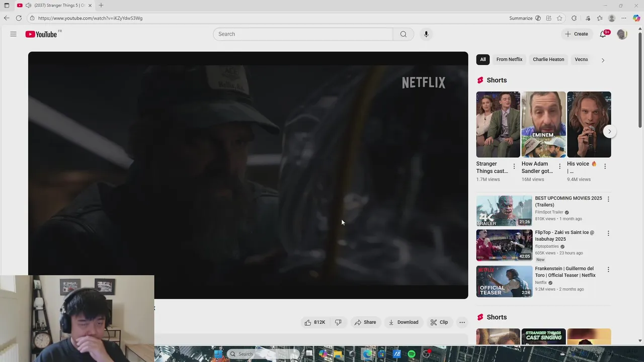Open options for FlipTop Zaki video
Screen dimensions: 644x362
(x=608, y=233)
